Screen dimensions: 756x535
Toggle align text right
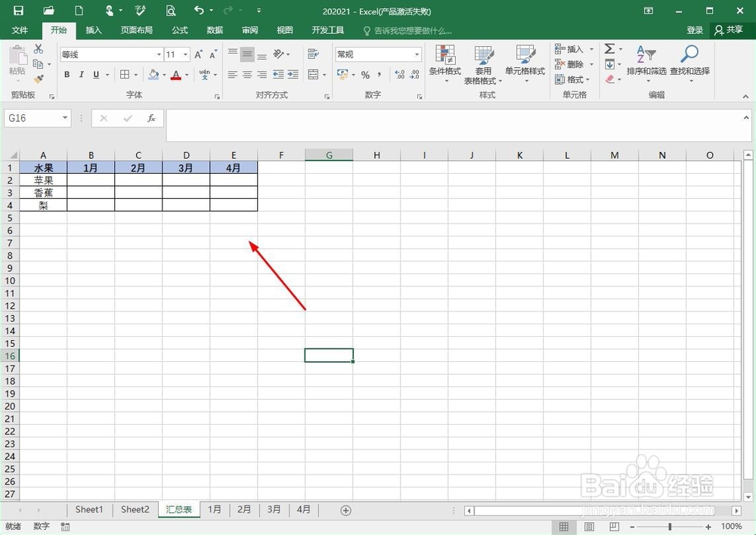coord(262,75)
